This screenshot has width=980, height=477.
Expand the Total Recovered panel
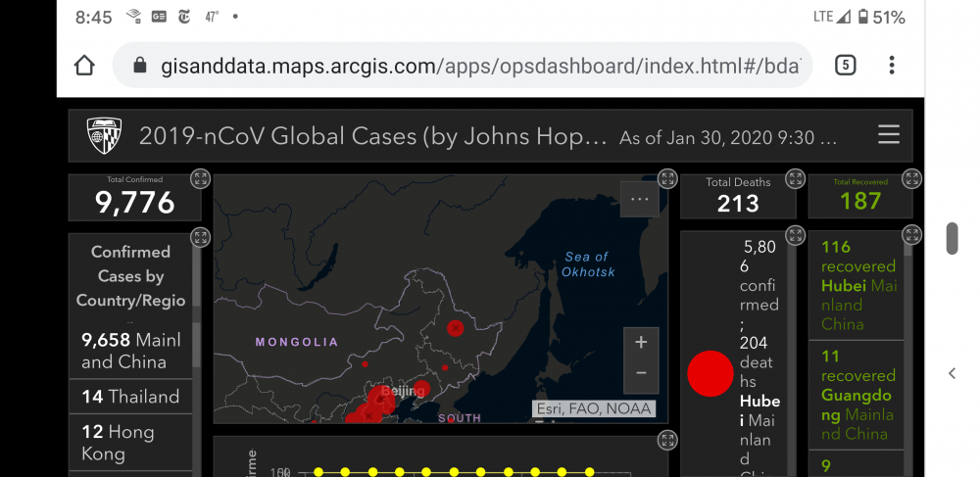pyautogui.click(x=911, y=179)
